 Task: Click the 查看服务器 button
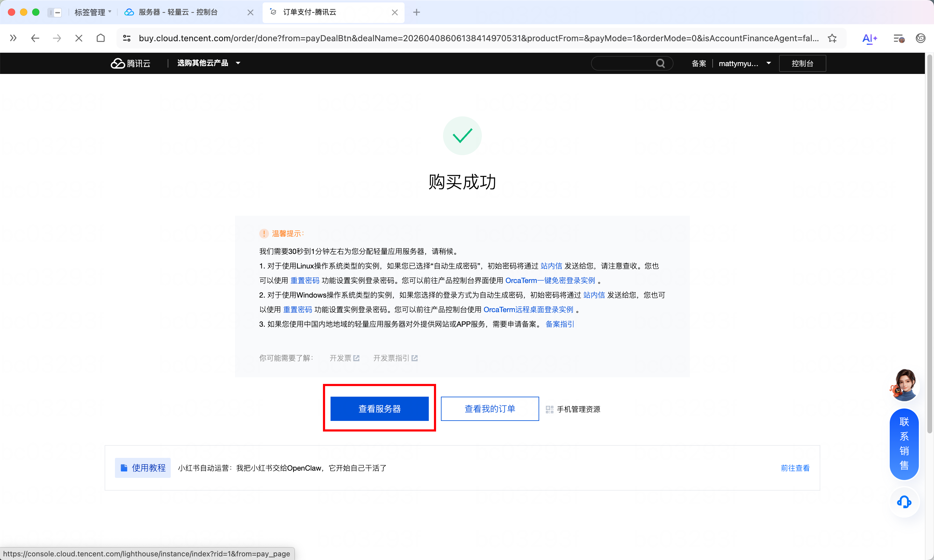(x=379, y=409)
